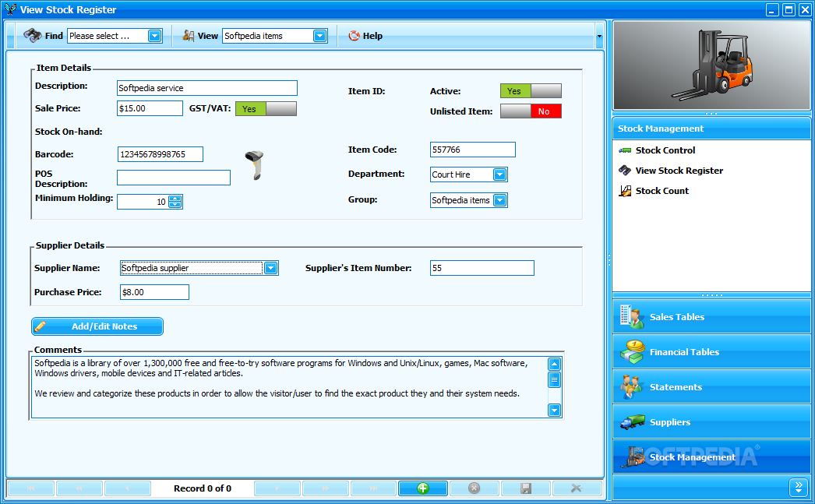Click the delete record X icon
815x504 pixels.
pyautogui.click(x=577, y=488)
